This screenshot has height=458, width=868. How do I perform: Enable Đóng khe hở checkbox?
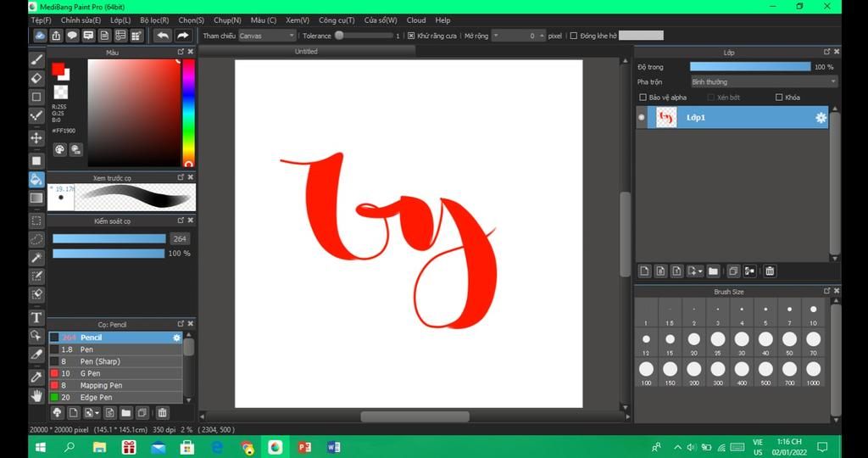(574, 36)
